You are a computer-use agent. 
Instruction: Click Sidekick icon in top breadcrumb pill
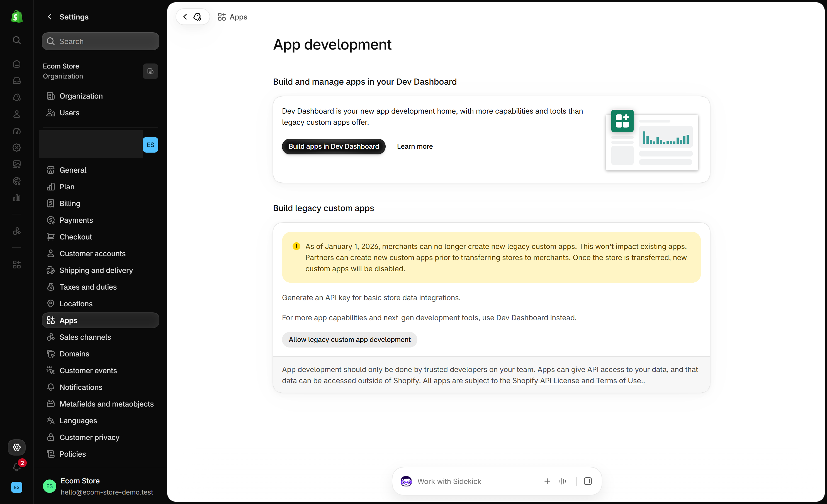[197, 17]
